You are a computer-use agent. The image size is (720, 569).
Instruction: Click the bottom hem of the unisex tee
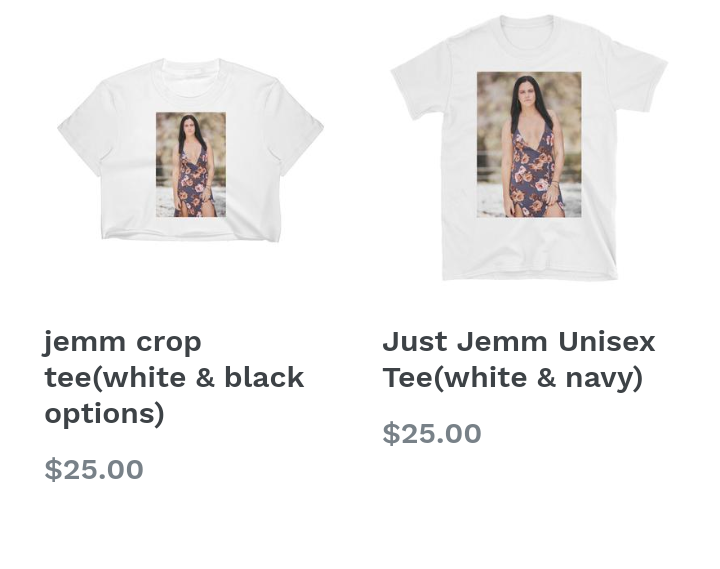529,276
